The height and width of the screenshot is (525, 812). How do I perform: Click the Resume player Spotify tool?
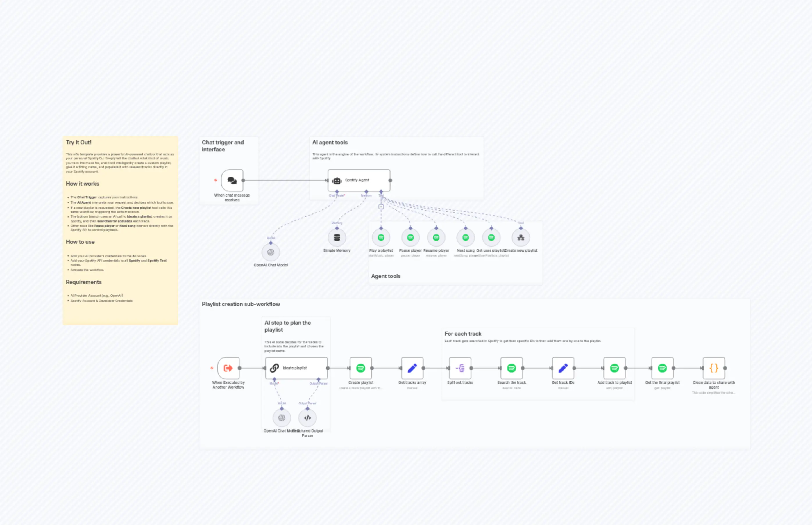[x=436, y=238]
